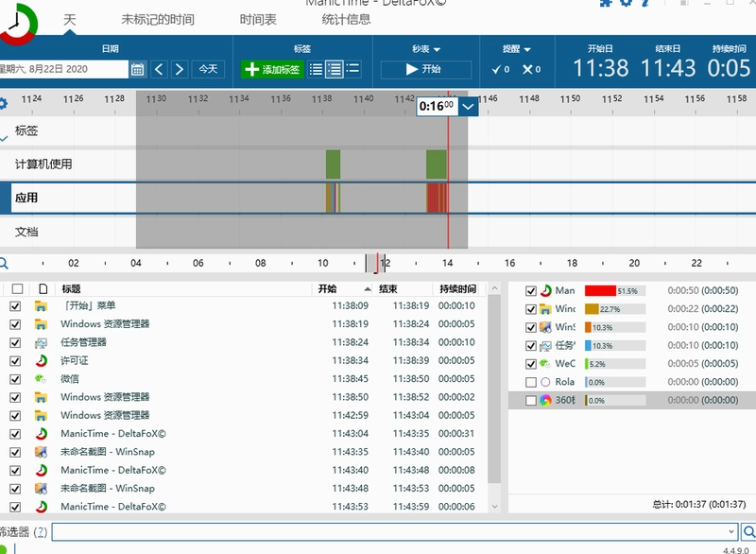This screenshot has width=756, height=554.
Task: Switch to 未标记的时间 tab
Action: pos(158,20)
